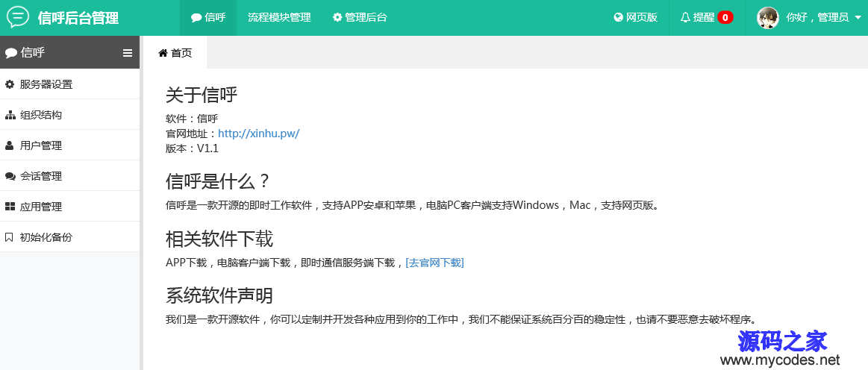The width and height of the screenshot is (868, 370).
Task: Click the gear icon beside 管理后台
Action: 337,18
